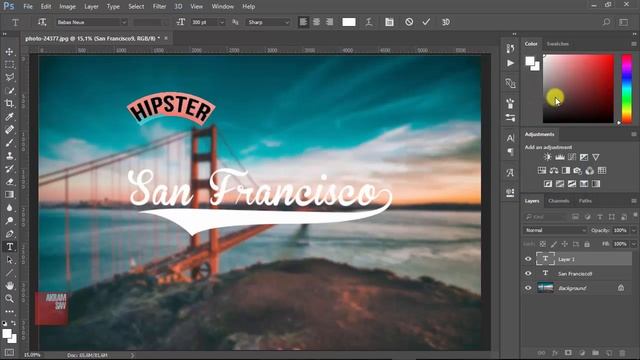Switch to the Swatches tab
The width and height of the screenshot is (640, 360).
click(558, 44)
